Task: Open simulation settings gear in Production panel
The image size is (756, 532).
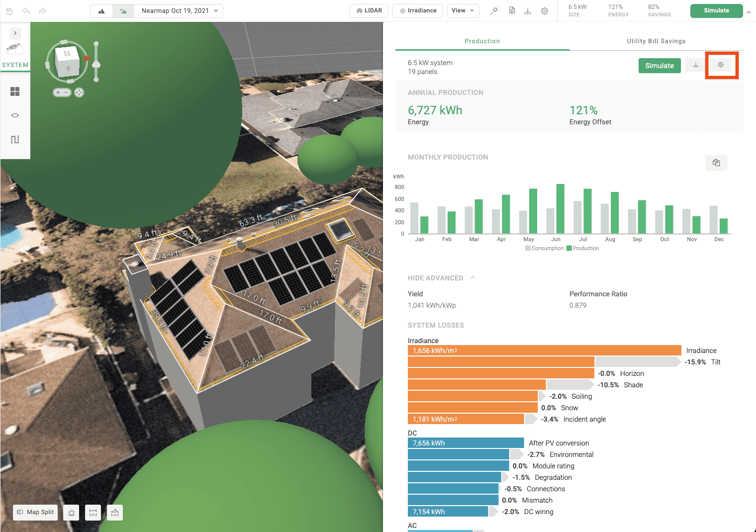Action: point(721,65)
